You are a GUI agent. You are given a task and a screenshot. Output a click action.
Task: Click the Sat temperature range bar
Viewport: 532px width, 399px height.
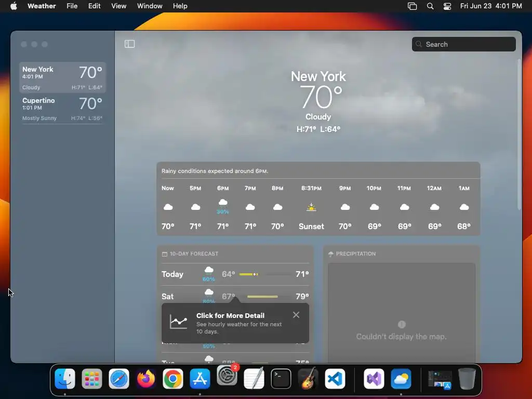[x=265, y=297]
